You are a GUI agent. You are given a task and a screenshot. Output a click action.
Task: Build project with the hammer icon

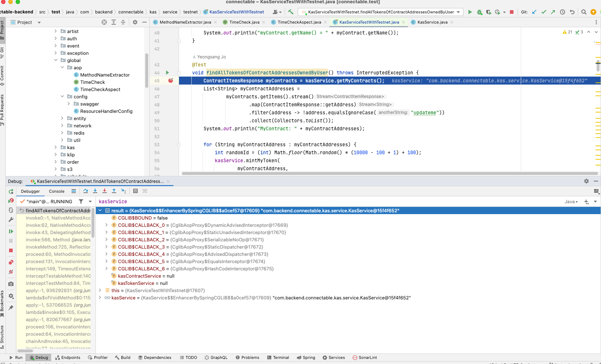click(291, 12)
